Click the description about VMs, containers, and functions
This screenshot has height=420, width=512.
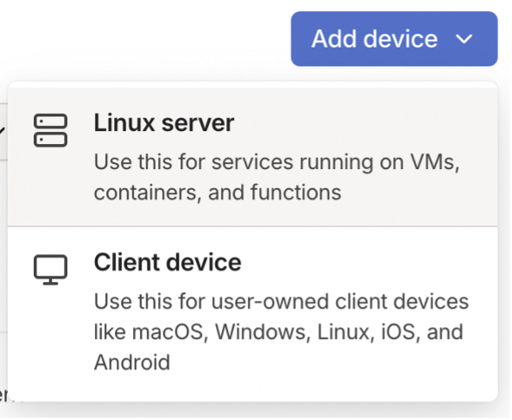pyautogui.click(x=277, y=177)
